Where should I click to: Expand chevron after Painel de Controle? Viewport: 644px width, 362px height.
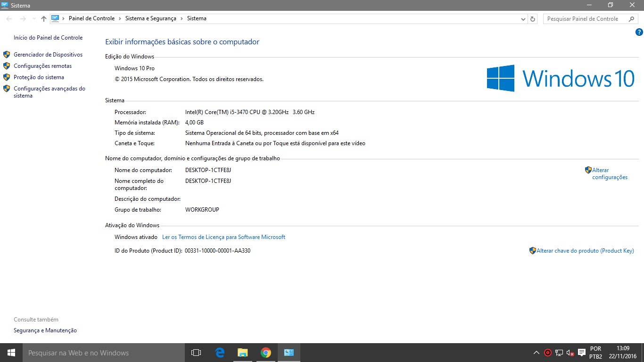pyautogui.click(x=120, y=18)
